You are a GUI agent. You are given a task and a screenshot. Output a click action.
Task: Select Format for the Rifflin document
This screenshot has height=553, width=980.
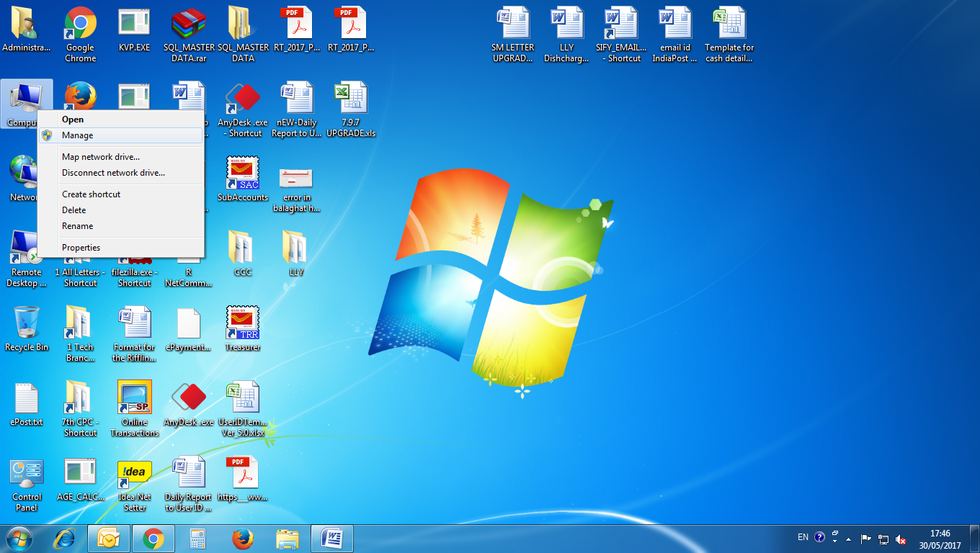[x=134, y=334]
